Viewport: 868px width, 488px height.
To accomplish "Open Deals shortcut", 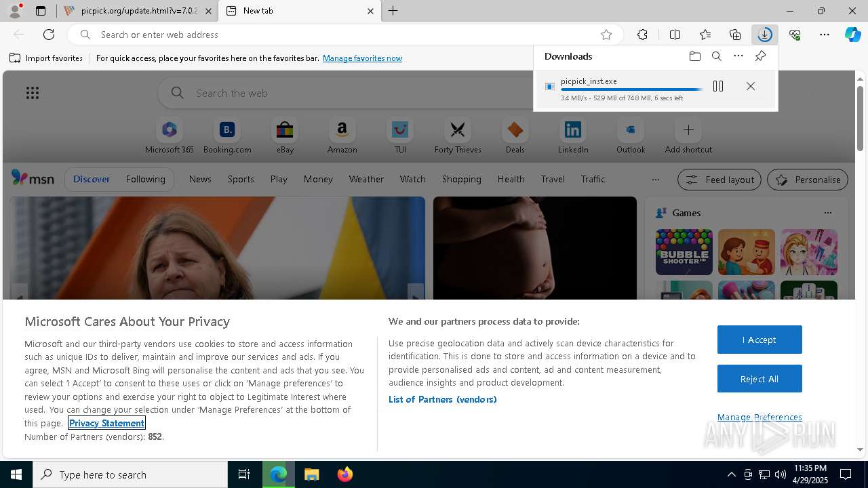I will (x=515, y=136).
